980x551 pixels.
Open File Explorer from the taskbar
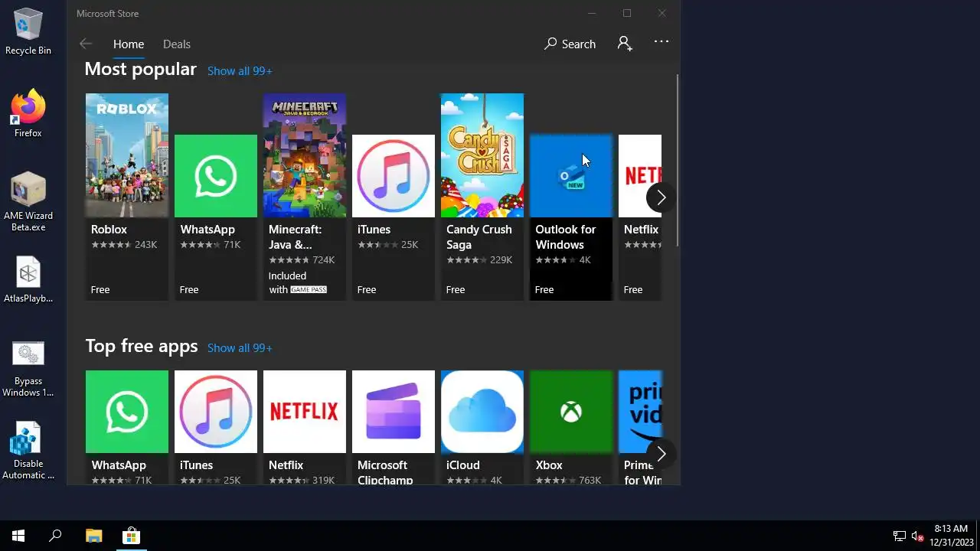[x=93, y=536]
